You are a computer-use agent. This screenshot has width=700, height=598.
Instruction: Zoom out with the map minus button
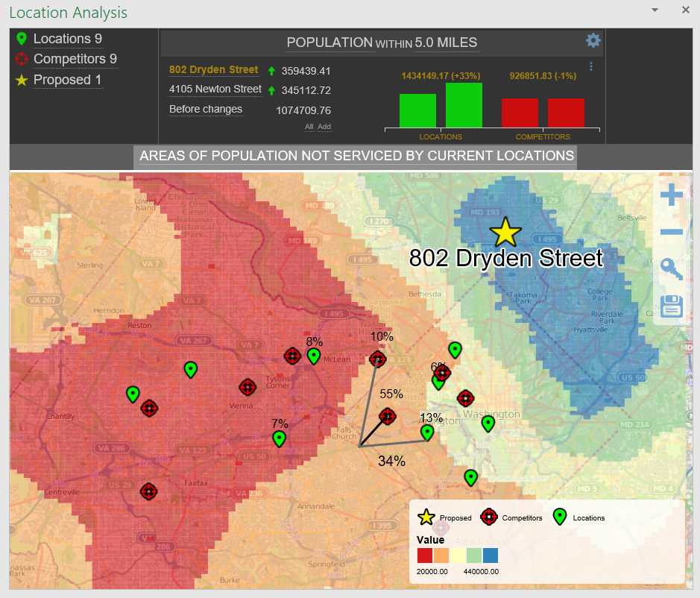[x=671, y=232]
